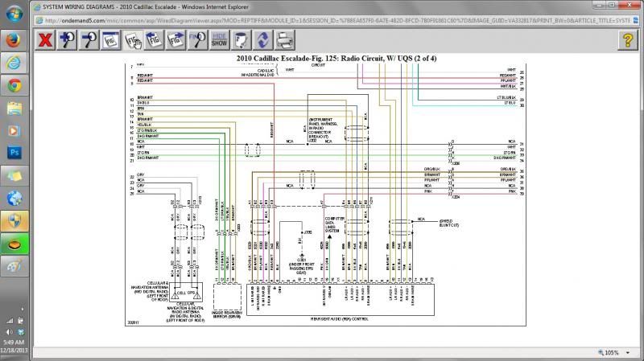Click the 'ORG/BLK' wire label near right connector

(x=432, y=169)
